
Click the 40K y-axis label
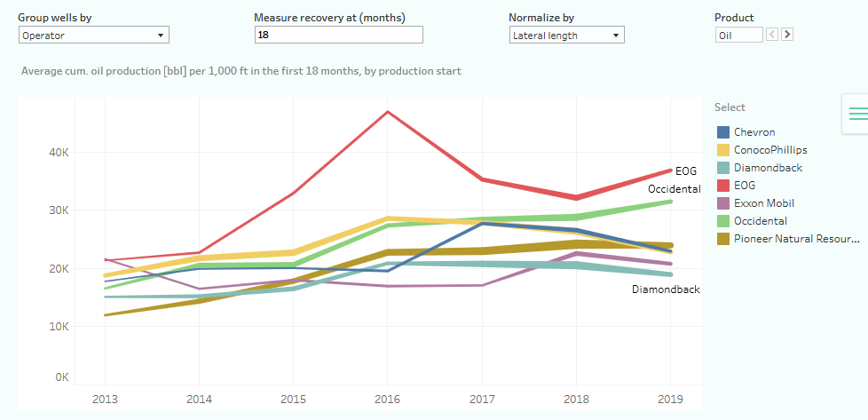[x=58, y=153]
